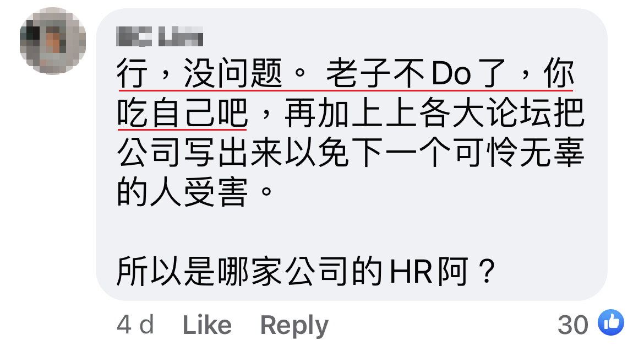The width and height of the screenshot is (644, 345).
Task: Click the text "的人受害" line
Action: click(182, 192)
